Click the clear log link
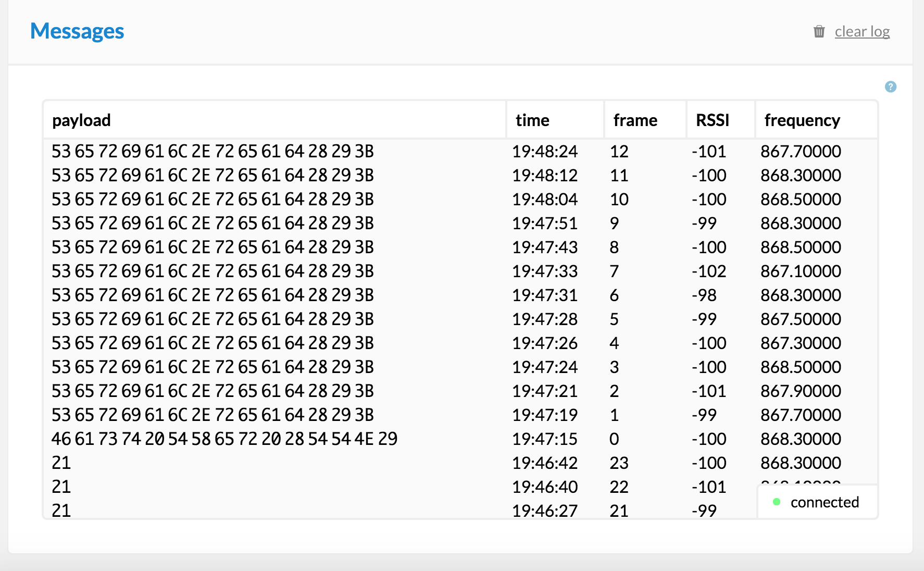This screenshot has height=571, width=924. coord(862,32)
